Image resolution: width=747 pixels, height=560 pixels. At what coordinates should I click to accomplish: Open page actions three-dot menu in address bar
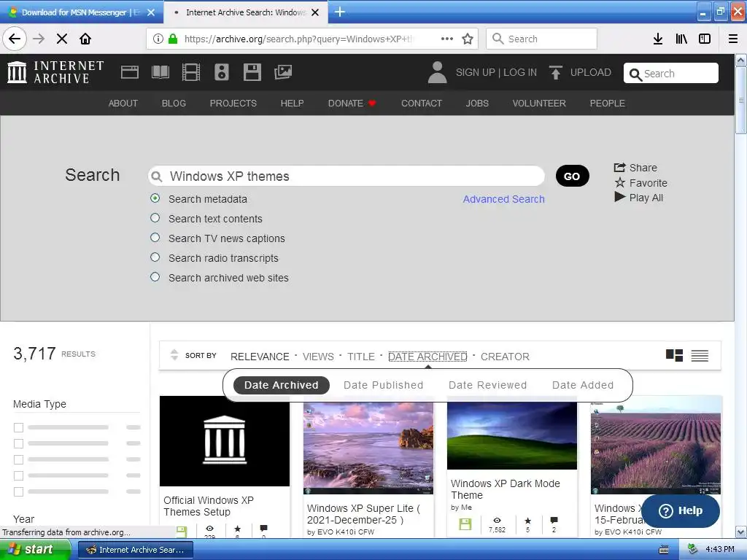pos(447,39)
